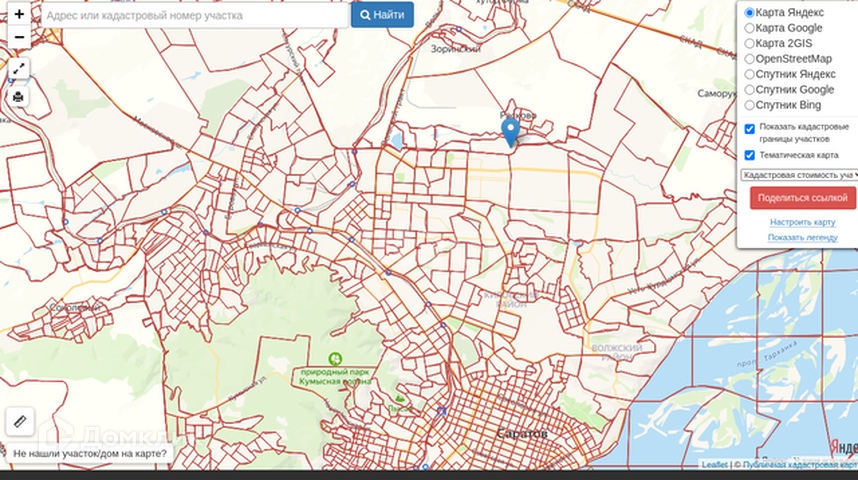This screenshot has height=480, width=858.
Task: Click the Кумысная поляна park icon
Action: point(335,359)
